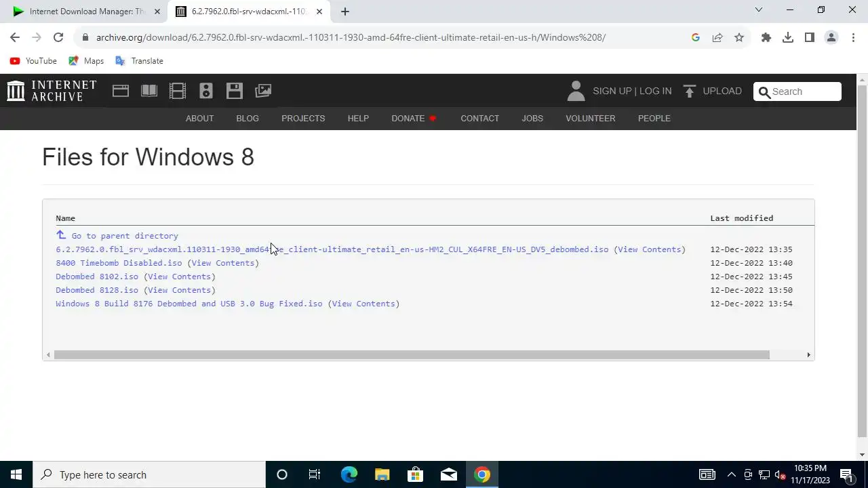Open the CONTACT menu item

[x=479, y=118]
